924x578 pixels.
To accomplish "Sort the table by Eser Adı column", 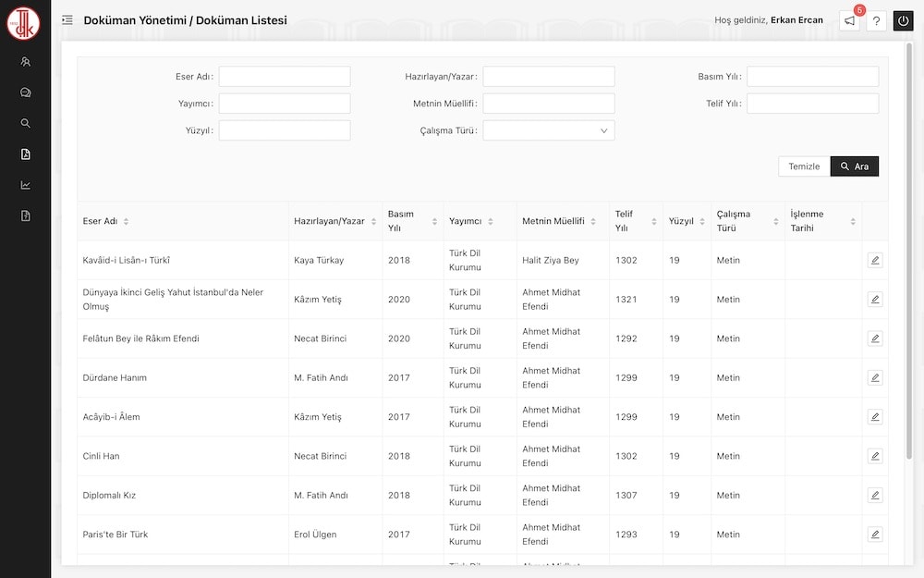I will tap(126, 222).
